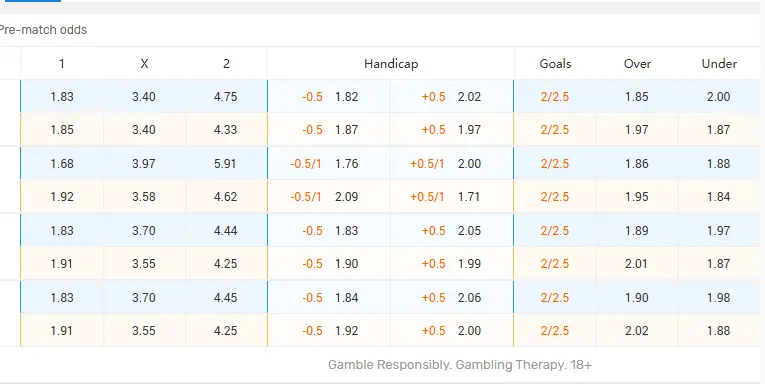Select draw odds 3.97
Image resolution: width=765 pixels, height=384 pixels.
(144, 163)
